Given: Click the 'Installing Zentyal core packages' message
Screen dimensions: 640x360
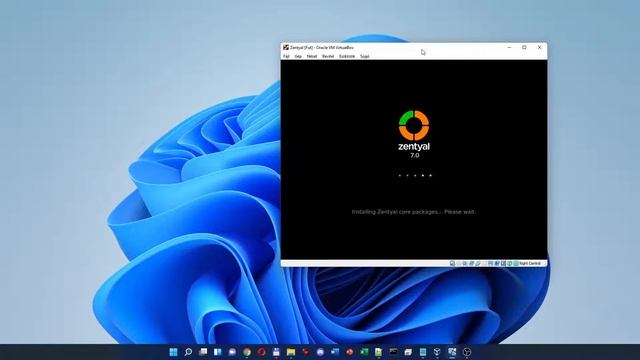Looking at the screenshot, I should [413, 211].
